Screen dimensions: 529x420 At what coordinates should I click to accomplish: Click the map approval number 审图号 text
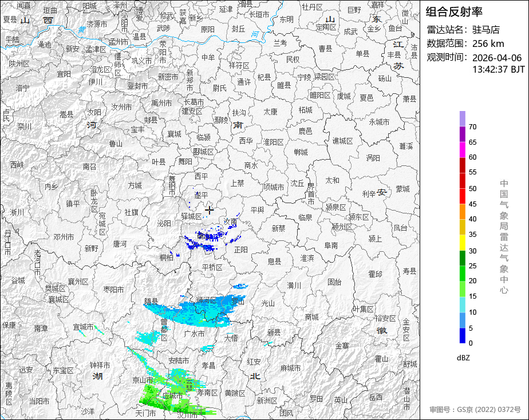tap(475, 410)
